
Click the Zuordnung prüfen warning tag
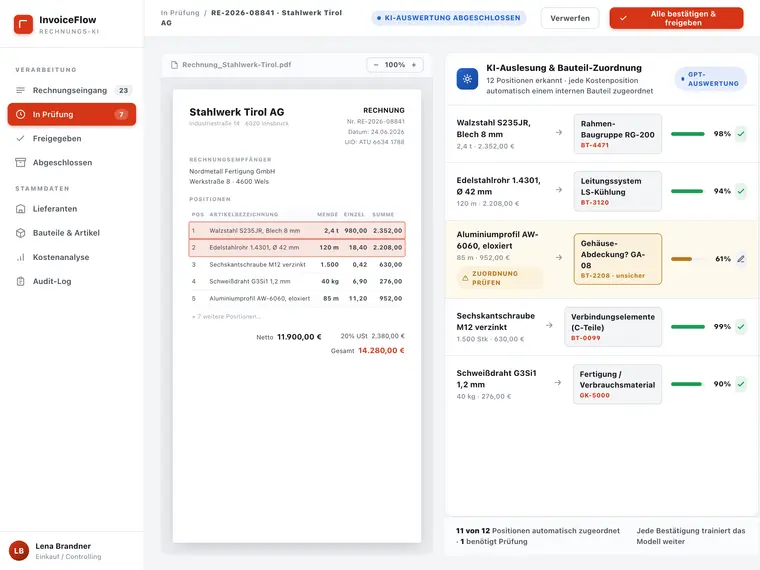(x=500, y=278)
